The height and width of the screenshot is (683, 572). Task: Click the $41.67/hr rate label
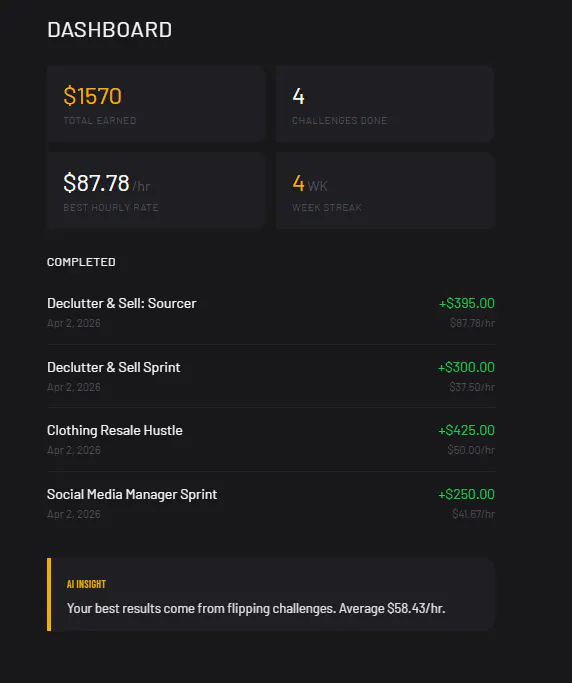474,514
